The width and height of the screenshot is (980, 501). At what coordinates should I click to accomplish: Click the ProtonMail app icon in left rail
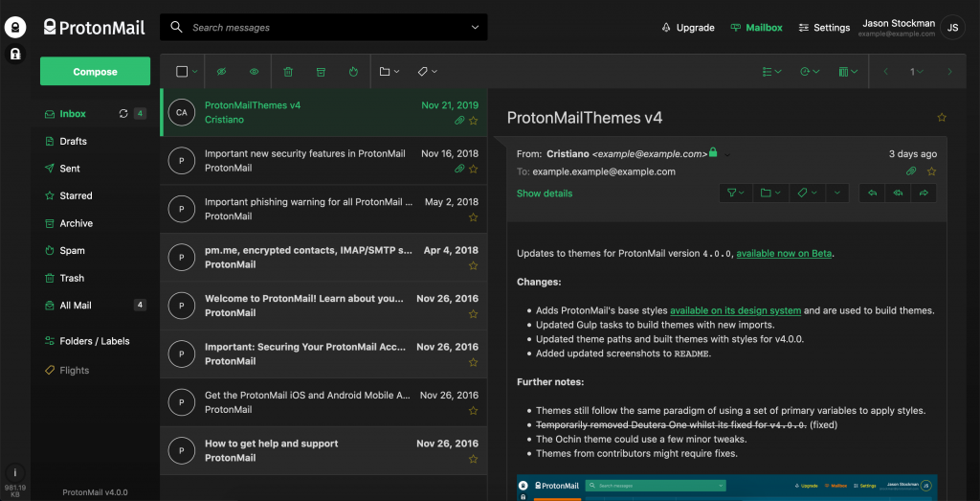click(15, 27)
